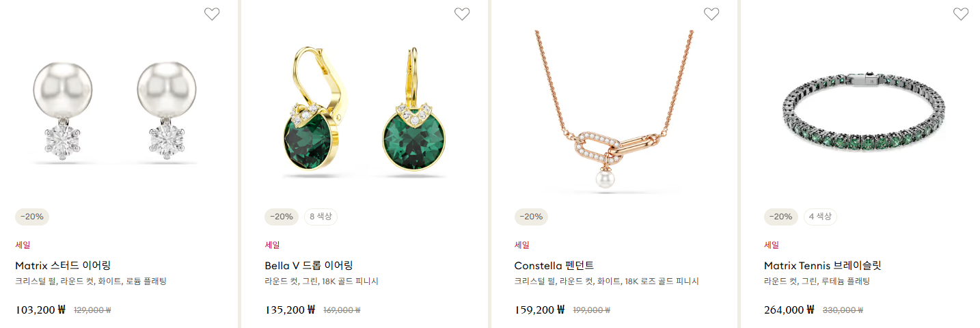Click the -20% badge on Matrix stud earrings

(x=32, y=217)
